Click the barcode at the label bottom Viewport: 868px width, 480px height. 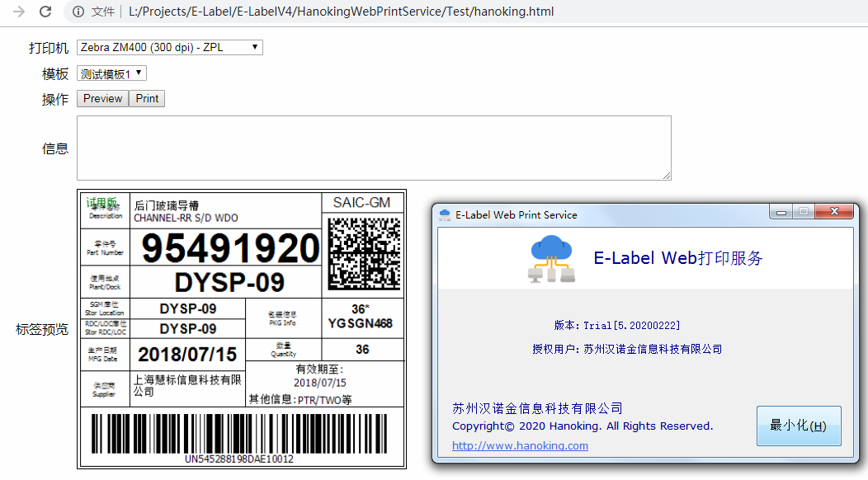click(x=239, y=434)
